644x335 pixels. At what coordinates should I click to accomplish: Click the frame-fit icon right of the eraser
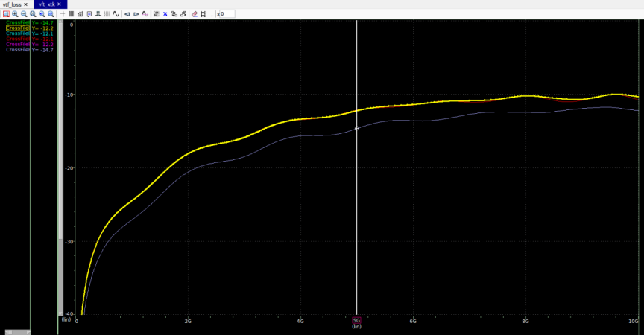(203, 14)
